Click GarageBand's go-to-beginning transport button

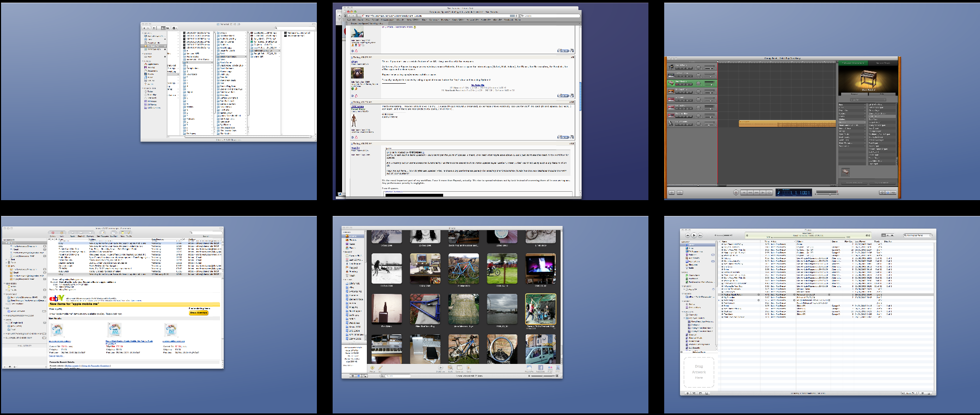point(744,192)
